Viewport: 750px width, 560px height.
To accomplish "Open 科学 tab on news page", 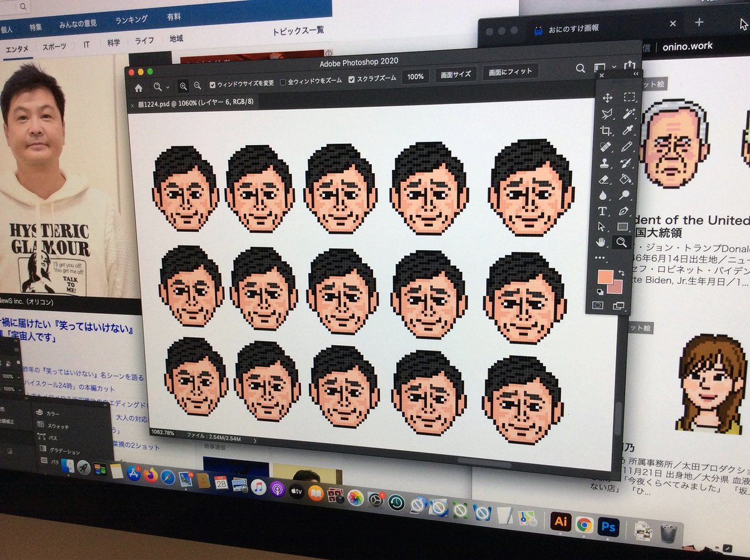I will pos(114,42).
